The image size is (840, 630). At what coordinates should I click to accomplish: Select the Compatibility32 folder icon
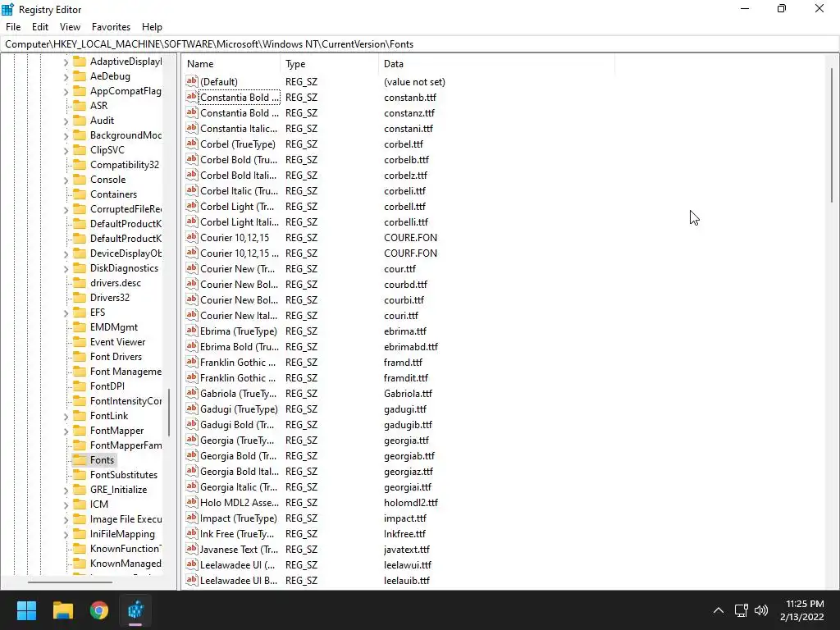80,164
